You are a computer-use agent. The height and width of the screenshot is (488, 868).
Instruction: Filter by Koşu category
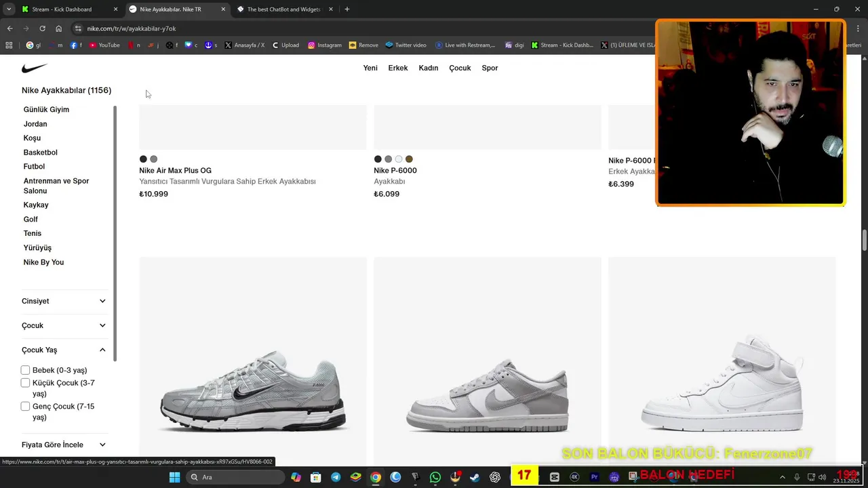pyautogui.click(x=32, y=138)
